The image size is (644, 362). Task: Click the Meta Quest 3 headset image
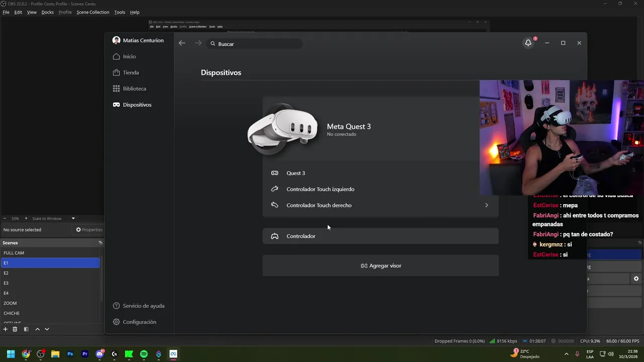click(x=282, y=130)
